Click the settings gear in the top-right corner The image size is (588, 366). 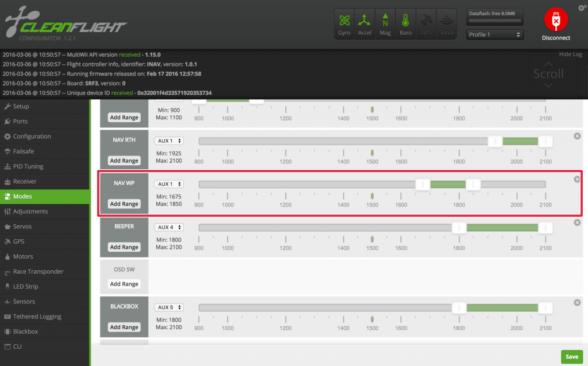pyautogui.click(x=583, y=7)
